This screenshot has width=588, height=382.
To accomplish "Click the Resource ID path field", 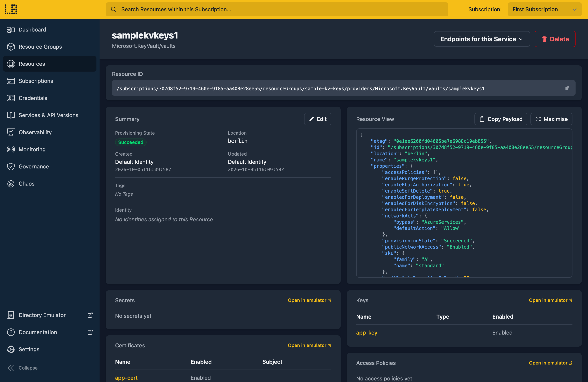I will tap(344, 88).
